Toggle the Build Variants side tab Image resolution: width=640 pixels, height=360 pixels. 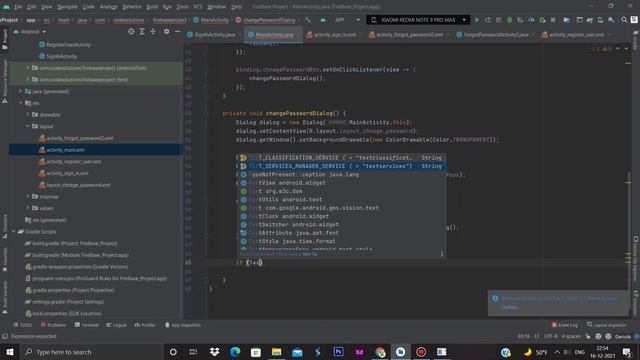[4, 297]
